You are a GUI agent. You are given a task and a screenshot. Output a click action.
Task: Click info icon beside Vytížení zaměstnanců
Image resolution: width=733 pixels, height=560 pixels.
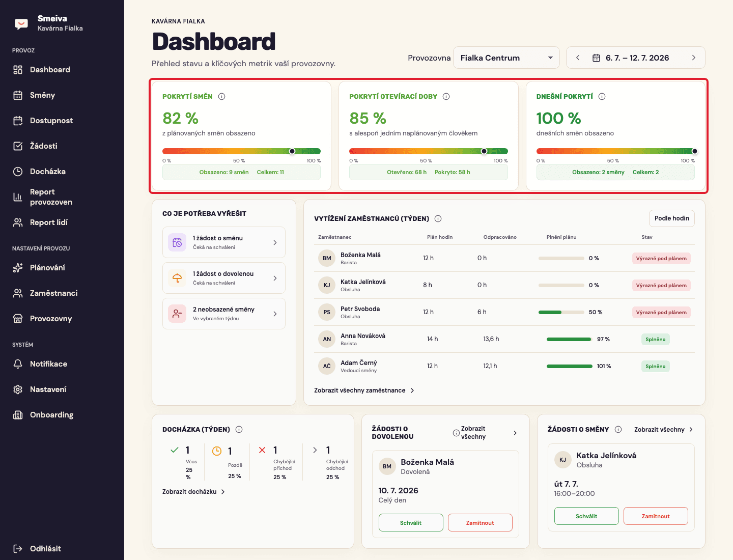[x=438, y=219]
